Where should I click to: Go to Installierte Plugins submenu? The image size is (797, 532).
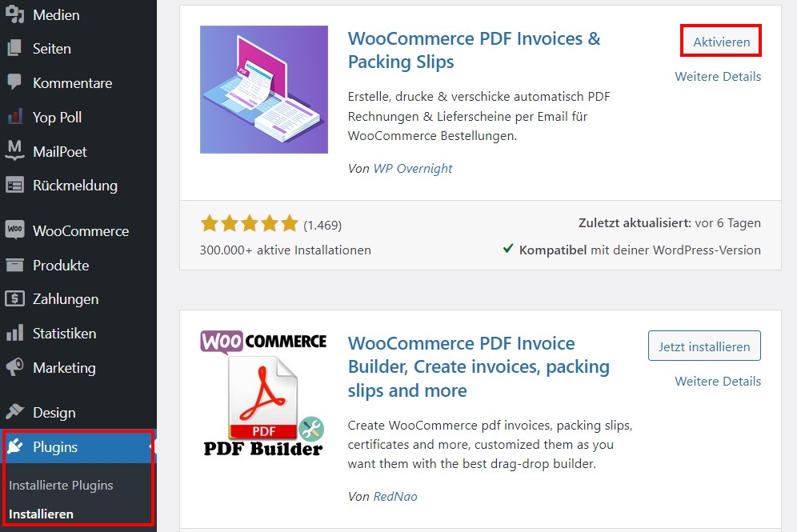(x=61, y=486)
